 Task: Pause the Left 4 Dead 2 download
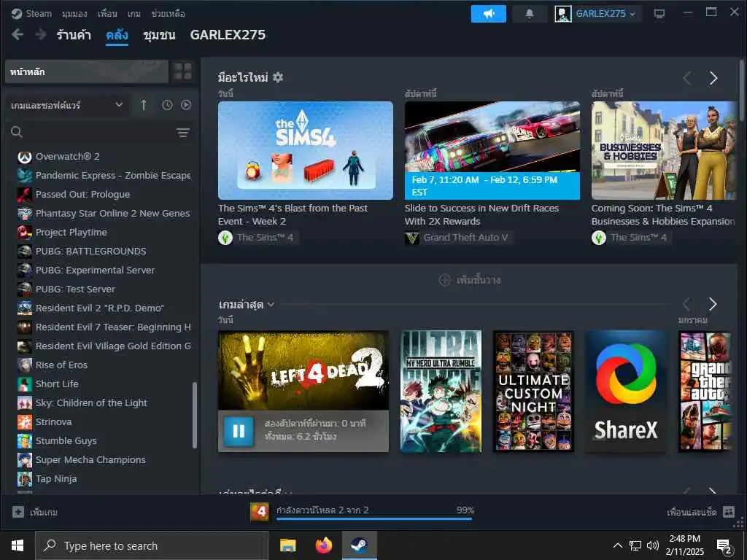point(239,432)
